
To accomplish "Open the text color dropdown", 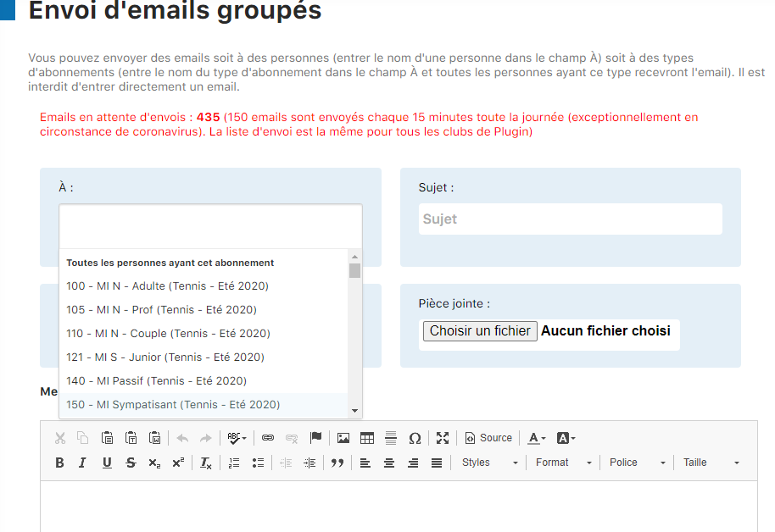I will tap(536, 438).
